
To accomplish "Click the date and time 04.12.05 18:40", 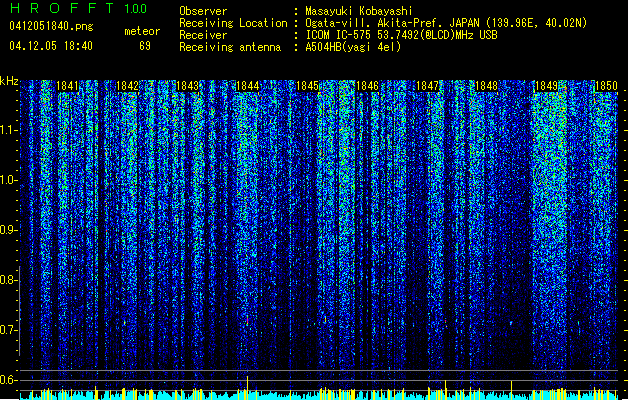I will click(51, 46).
